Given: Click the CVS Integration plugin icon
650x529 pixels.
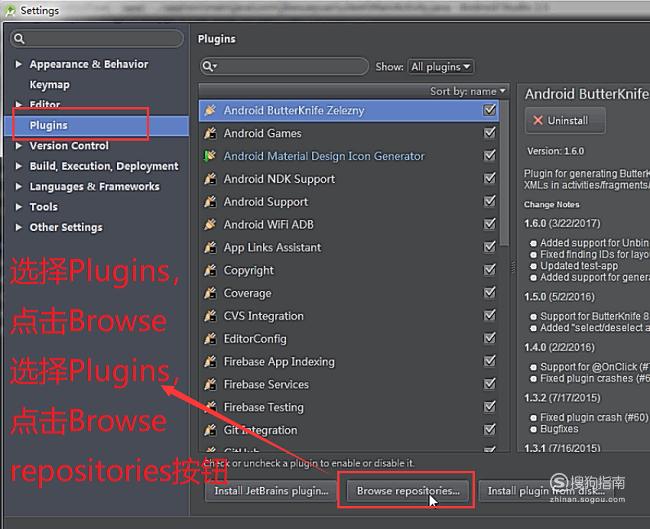Looking at the screenshot, I should [211, 316].
